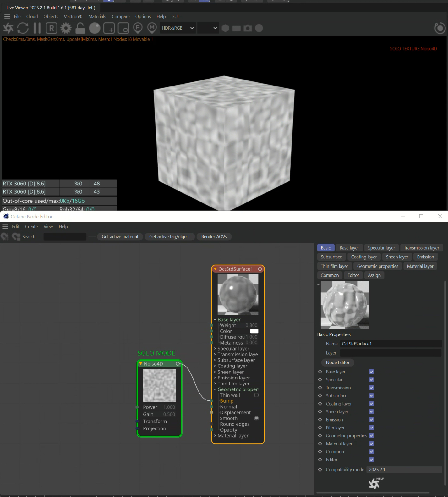Toggle the camera lock padlock icon

pos(80,28)
